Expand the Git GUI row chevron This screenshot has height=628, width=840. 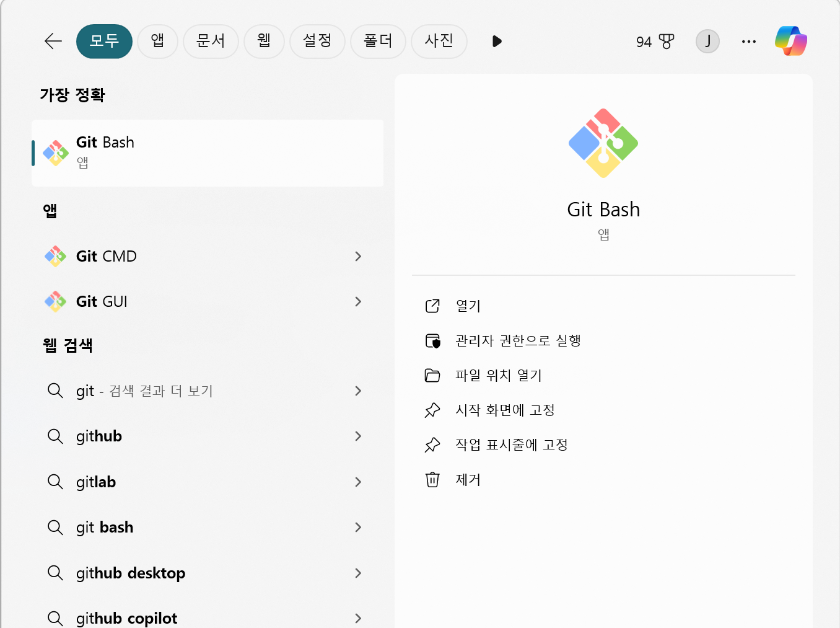(x=358, y=301)
